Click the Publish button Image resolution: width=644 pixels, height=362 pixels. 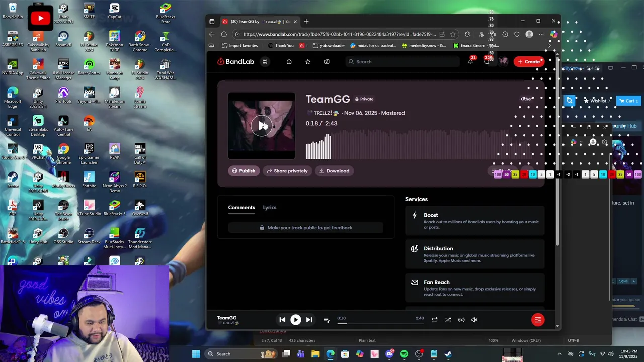(244, 171)
